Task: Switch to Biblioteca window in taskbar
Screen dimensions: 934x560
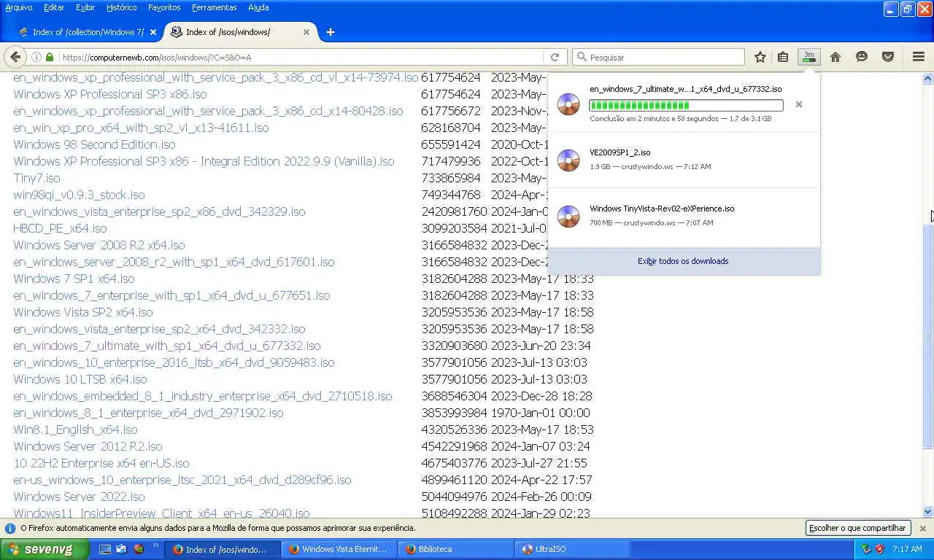Action: point(455,549)
